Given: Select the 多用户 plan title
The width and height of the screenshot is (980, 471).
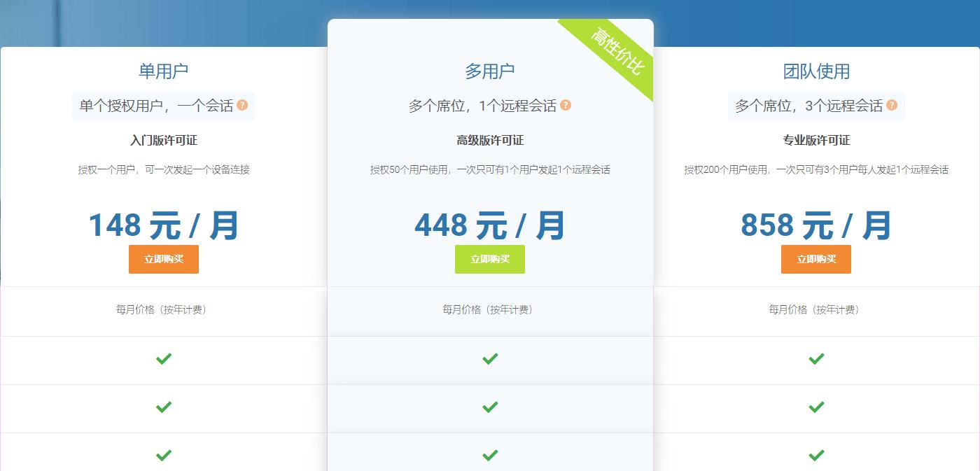Looking at the screenshot, I should click(x=490, y=70).
